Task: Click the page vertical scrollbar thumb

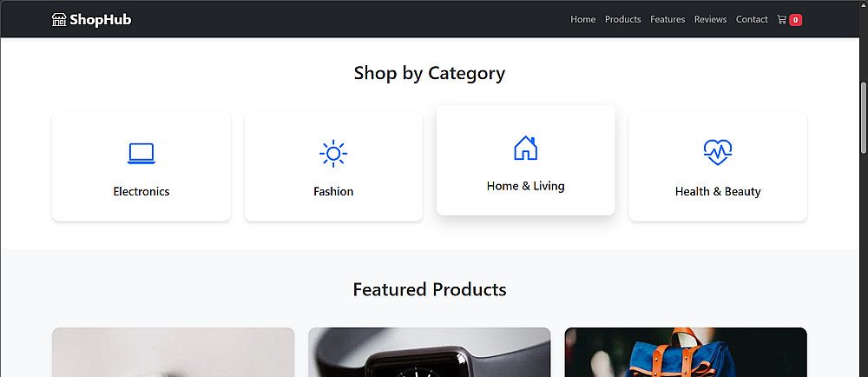Action: 864,117
